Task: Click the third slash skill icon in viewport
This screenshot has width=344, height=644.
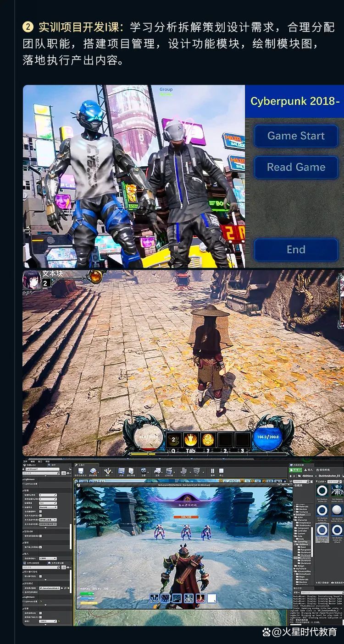Action: point(177,598)
